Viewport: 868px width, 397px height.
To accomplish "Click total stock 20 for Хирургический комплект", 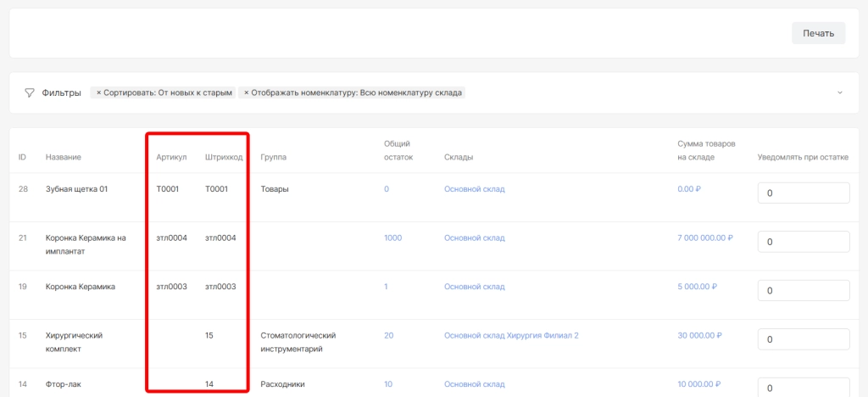I will (x=388, y=336).
